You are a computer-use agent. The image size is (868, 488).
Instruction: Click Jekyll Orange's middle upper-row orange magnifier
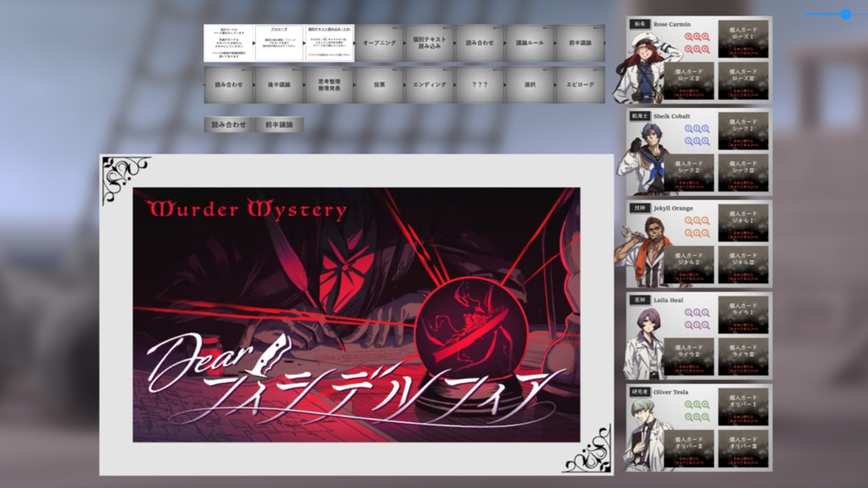click(697, 221)
